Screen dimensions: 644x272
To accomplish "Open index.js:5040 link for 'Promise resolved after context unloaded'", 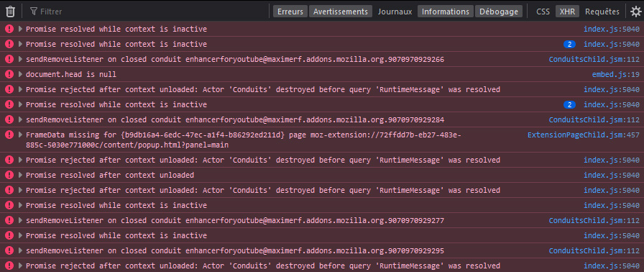I will click(612, 175).
